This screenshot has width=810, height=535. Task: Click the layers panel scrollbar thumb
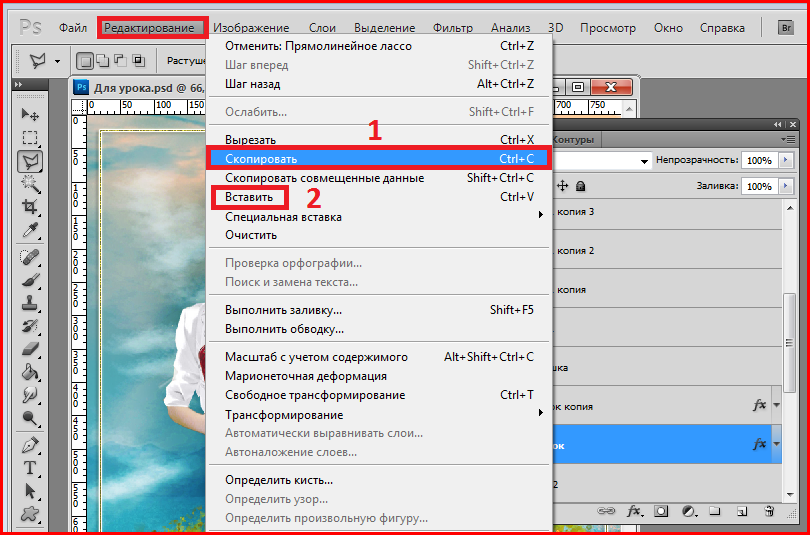point(789,343)
